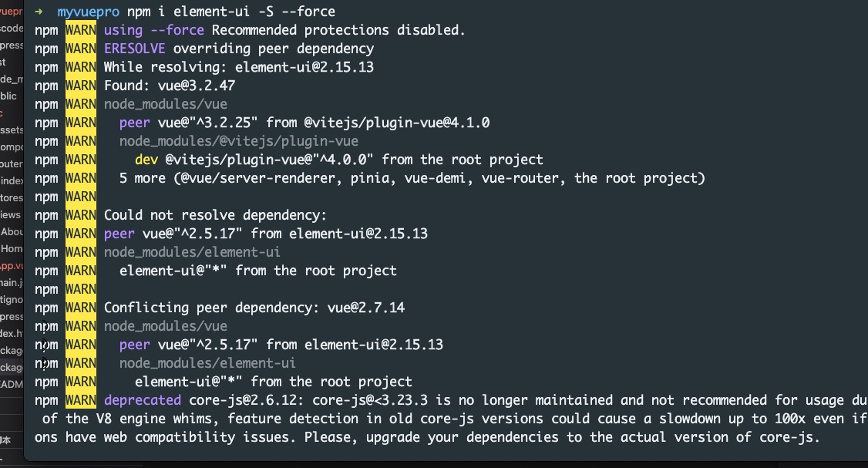The image size is (868, 468).
Task: Open the views folder in sidebar
Action: point(11,215)
